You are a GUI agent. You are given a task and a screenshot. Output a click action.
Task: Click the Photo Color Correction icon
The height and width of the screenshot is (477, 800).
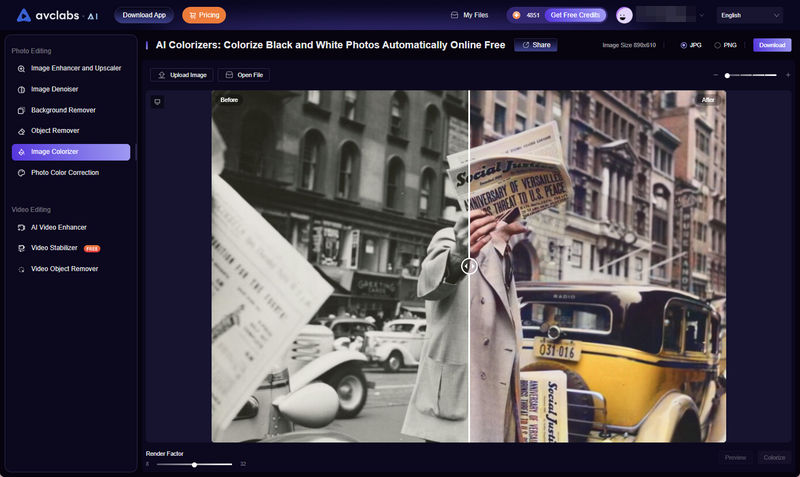(22, 173)
